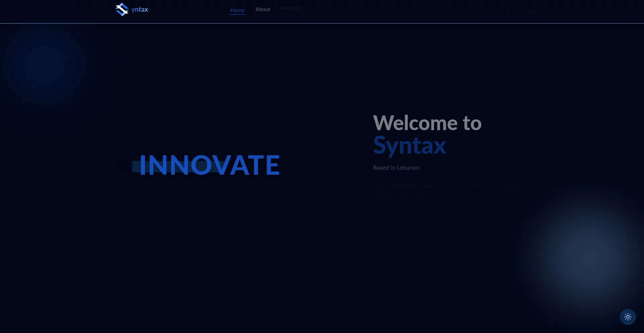Open the LinkedIn social icon
The image size is (644, 333).
tap(532, 11)
